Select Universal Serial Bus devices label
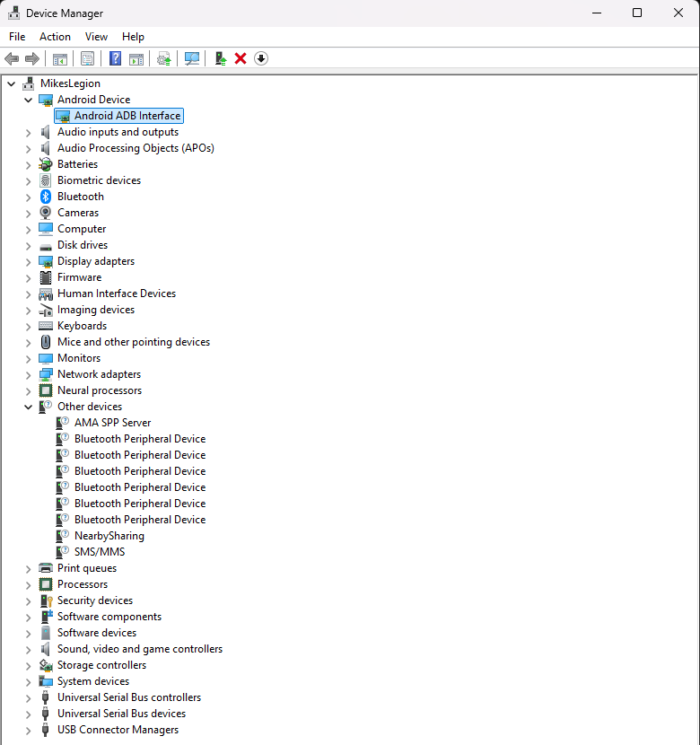 click(121, 714)
